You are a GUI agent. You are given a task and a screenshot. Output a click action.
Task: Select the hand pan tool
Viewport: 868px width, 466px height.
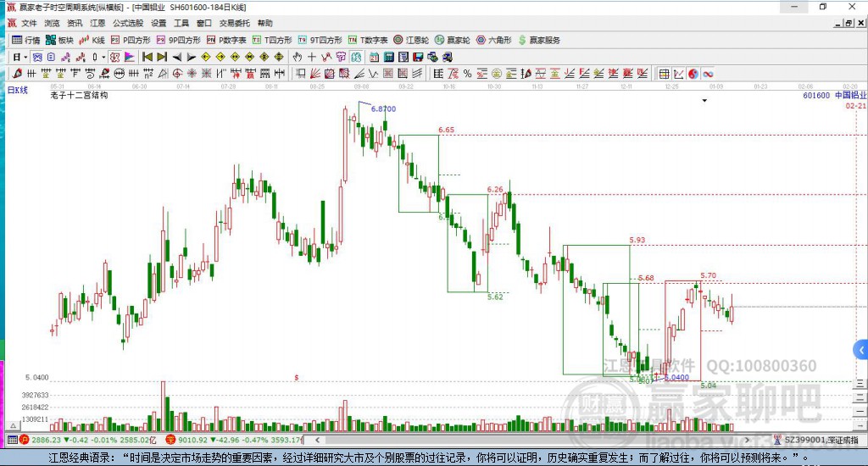[x=298, y=57]
